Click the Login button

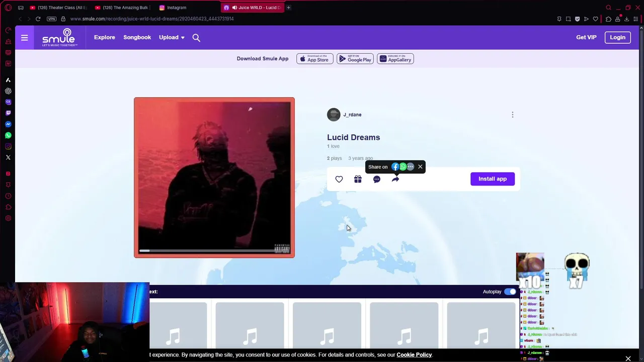(x=617, y=38)
